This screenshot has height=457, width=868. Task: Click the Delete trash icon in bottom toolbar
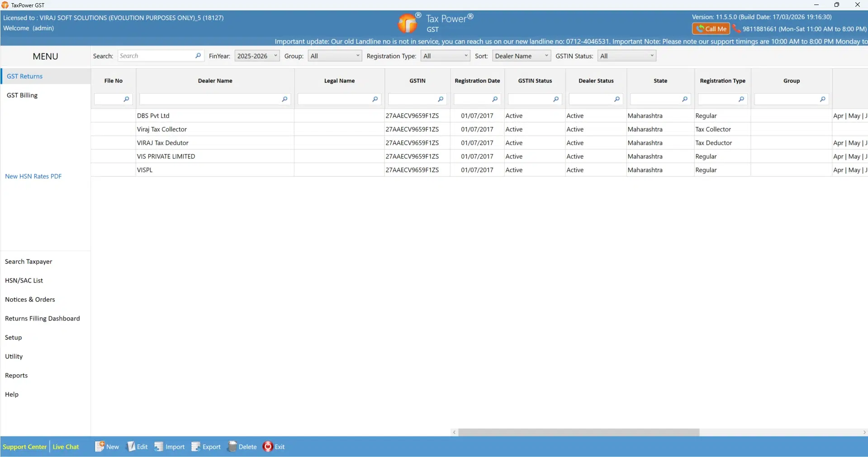pos(232,447)
